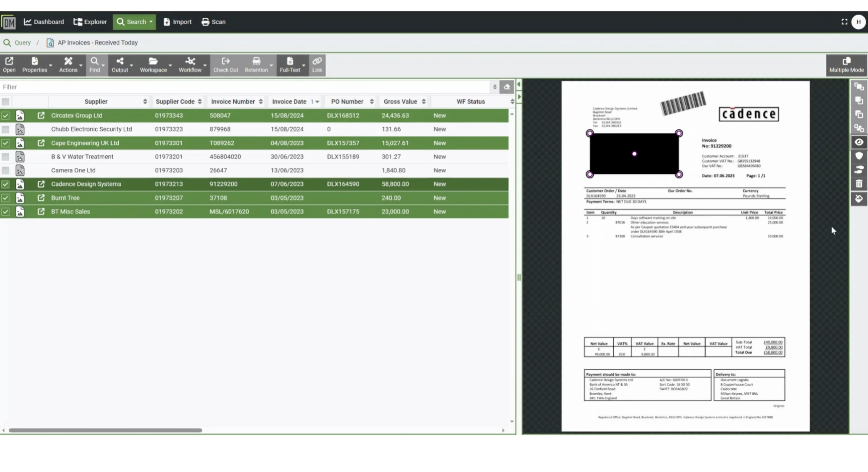The height and width of the screenshot is (472, 868).
Task: Enable Multiple Mode in the viewer
Action: [x=847, y=65]
